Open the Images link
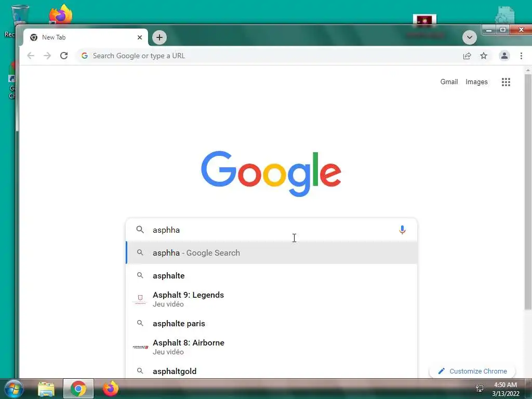This screenshot has width=532, height=399. tap(476, 82)
